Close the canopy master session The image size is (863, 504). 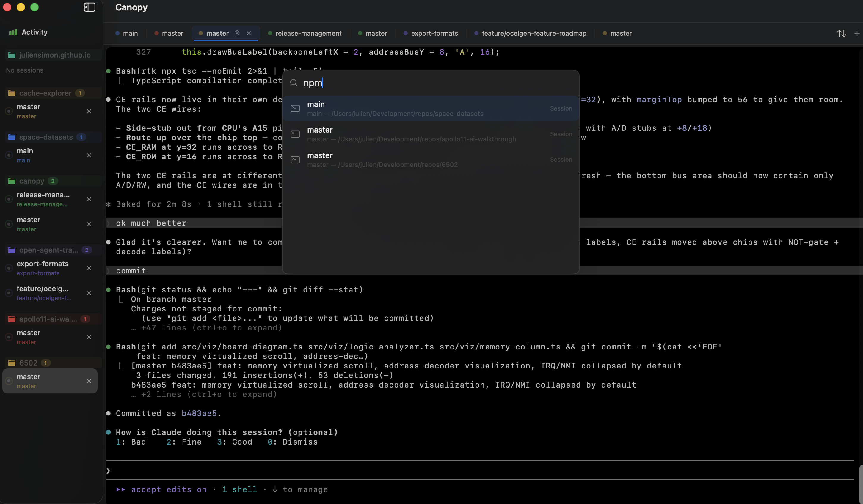89,224
